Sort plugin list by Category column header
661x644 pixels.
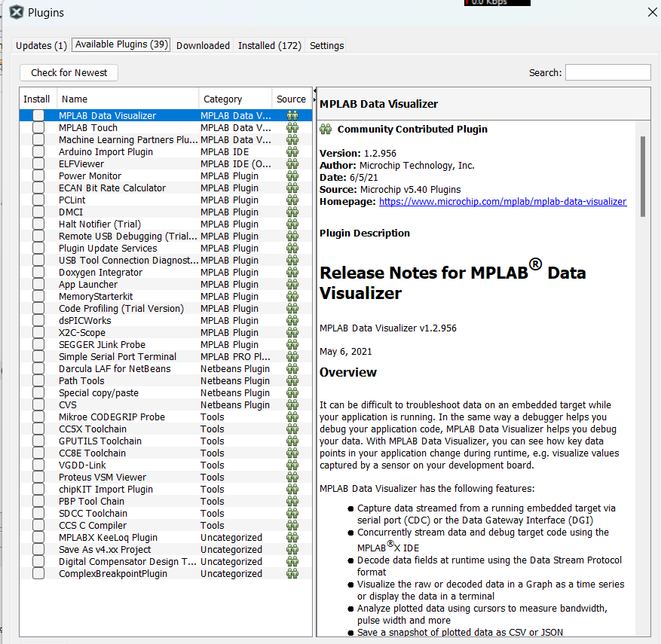point(235,99)
